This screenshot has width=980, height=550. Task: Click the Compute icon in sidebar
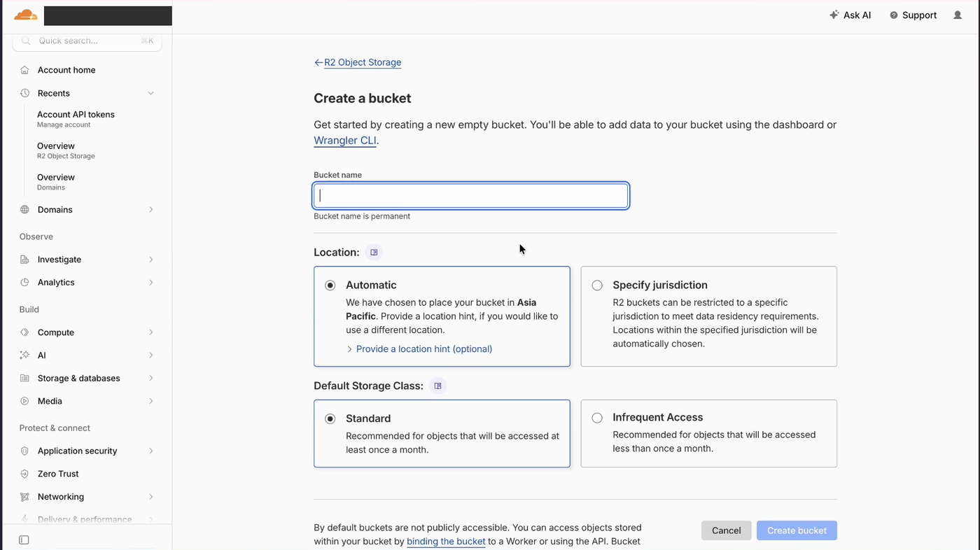tap(24, 332)
